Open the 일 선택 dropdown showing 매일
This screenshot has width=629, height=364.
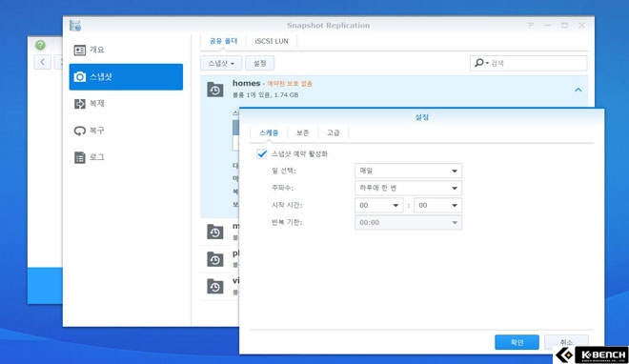click(408, 171)
